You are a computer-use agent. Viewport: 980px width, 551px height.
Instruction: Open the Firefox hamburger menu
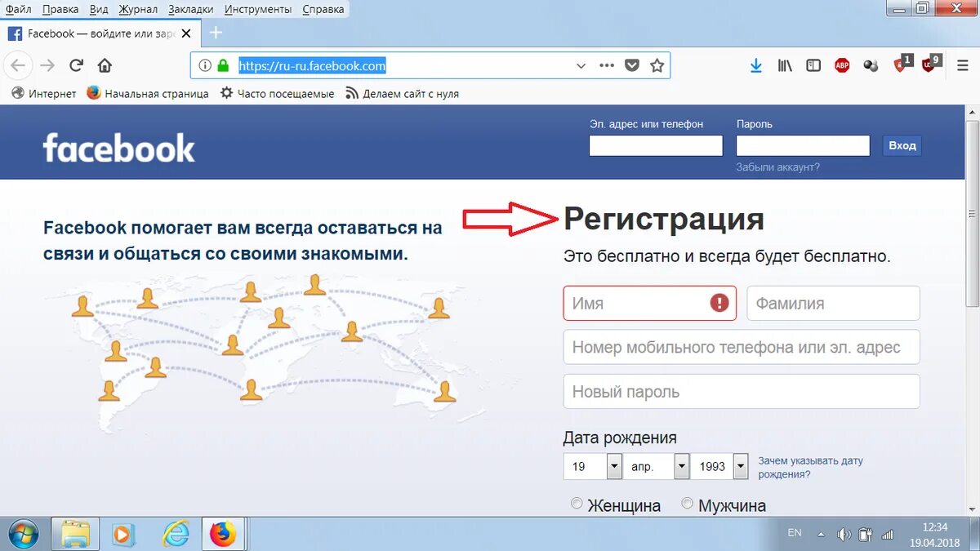coord(963,65)
